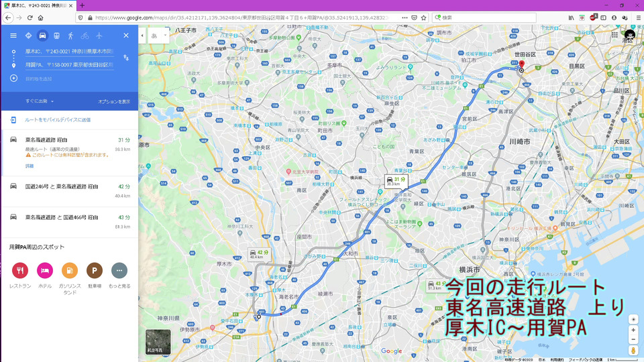The width and height of the screenshot is (644, 362).
Task: Switch to cycling travel mode
Action: pos(85,36)
